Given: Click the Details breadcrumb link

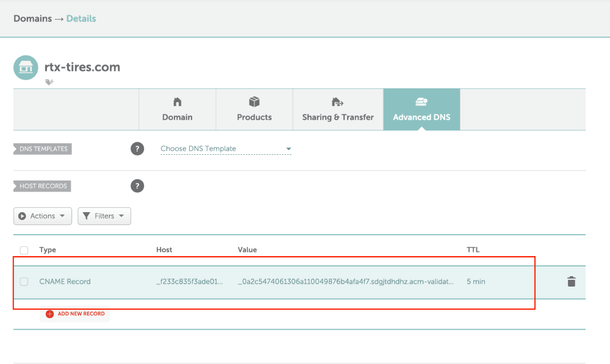Looking at the screenshot, I should [81, 19].
